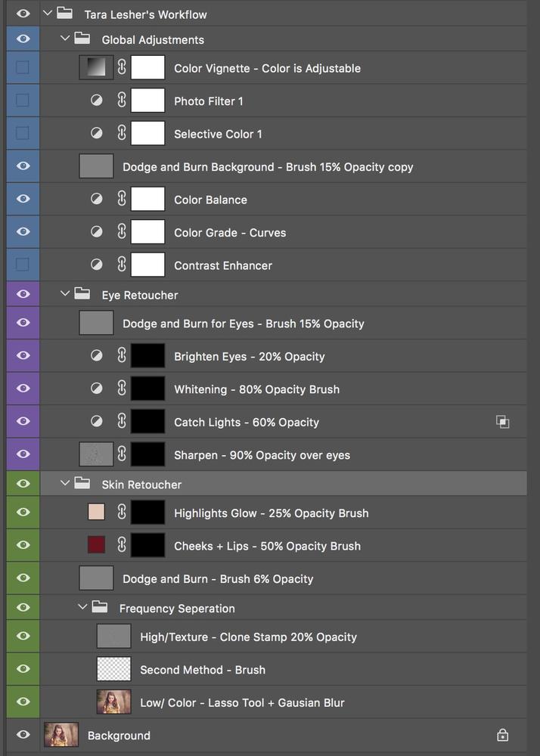The height and width of the screenshot is (756, 540).
Task: Hide the Color Grade - Curves layer
Action: pos(23,231)
